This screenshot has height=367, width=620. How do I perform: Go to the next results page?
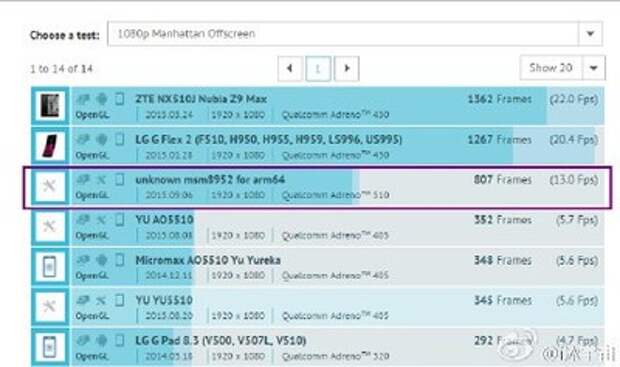(347, 68)
